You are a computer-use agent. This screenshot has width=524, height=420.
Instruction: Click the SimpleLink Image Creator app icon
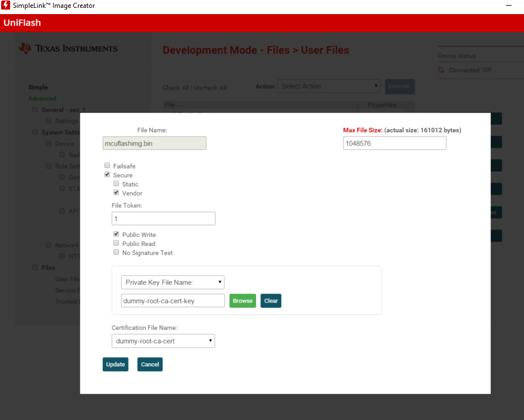5,5
